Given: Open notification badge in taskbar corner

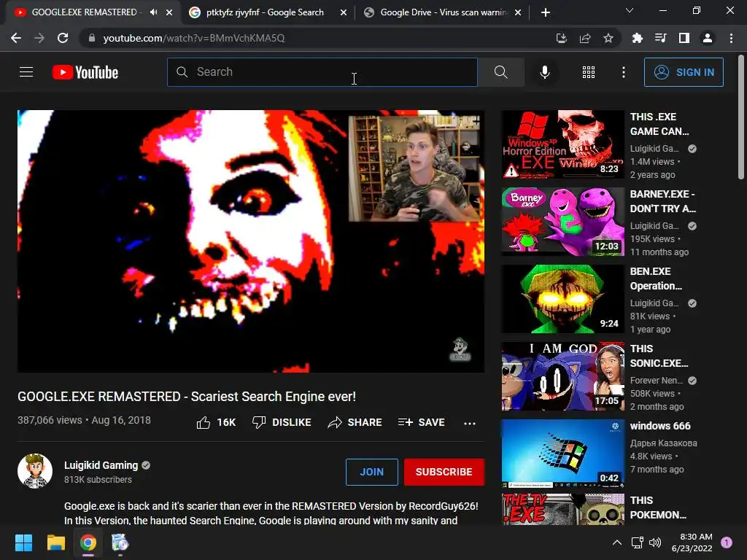Looking at the screenshot, I should pyautogui.click(x=727, y=542).
